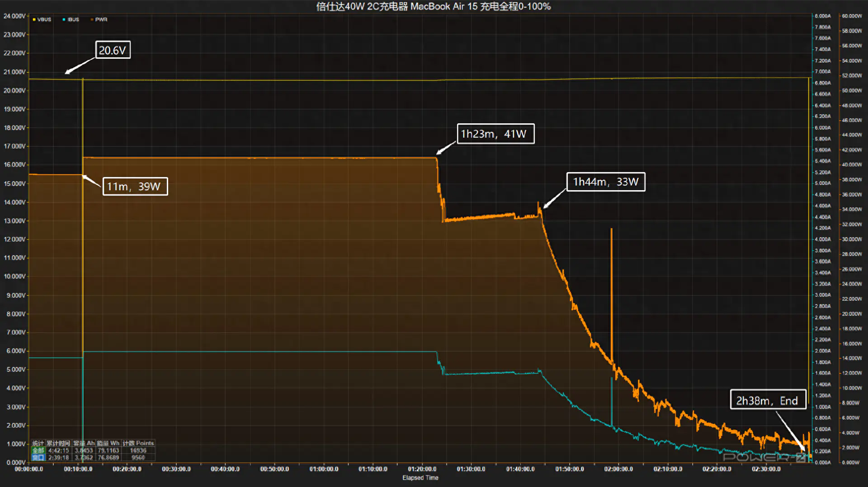The width and height of the screenshot is (868, 487).
Task: Toggle the VBUS legend entry
Action: click(42, 19)
